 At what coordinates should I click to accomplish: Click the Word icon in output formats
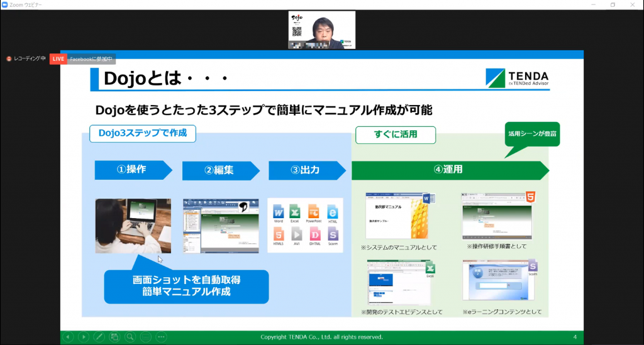pyautogui.click(x=278, y=214)
